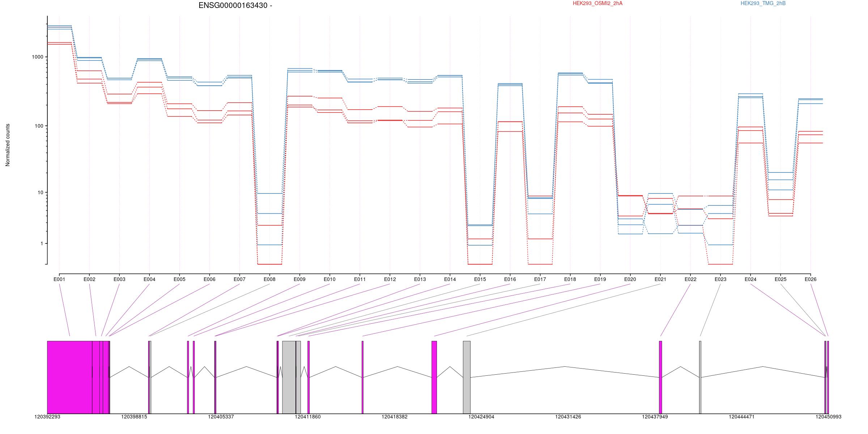Click y-axis tick label 1000
The width and height of the screenshot is (868, 434).
pyautogui.click(x=38, y=57)
